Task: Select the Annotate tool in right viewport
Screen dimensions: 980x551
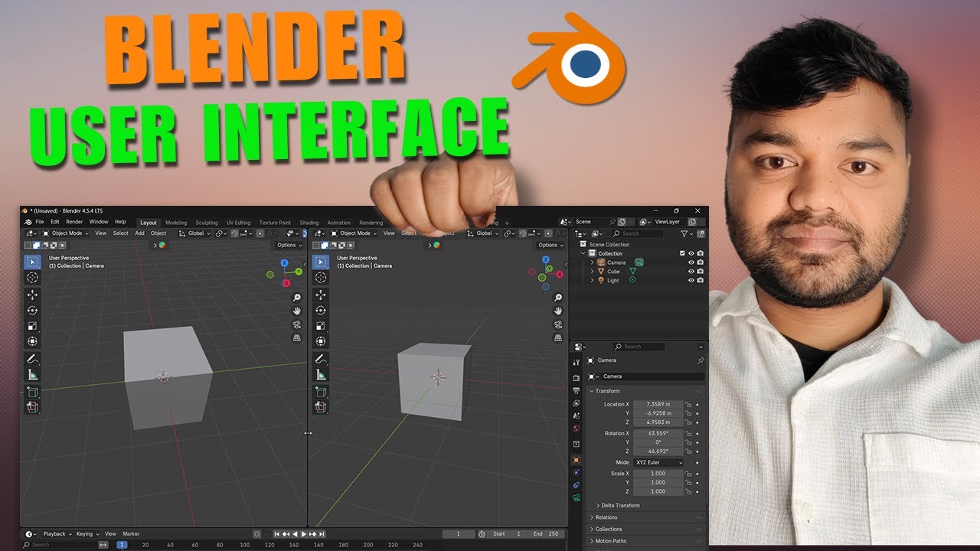Action: (x=320, y=359)
